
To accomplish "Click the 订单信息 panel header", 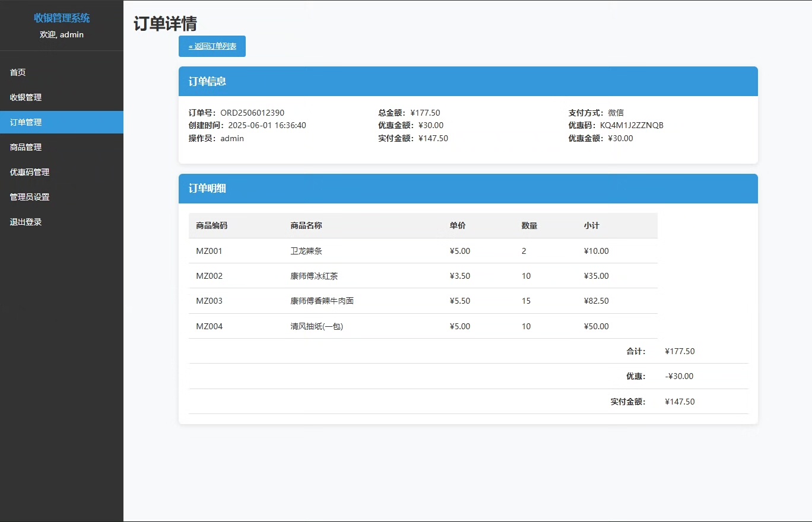I will point(207,81).
